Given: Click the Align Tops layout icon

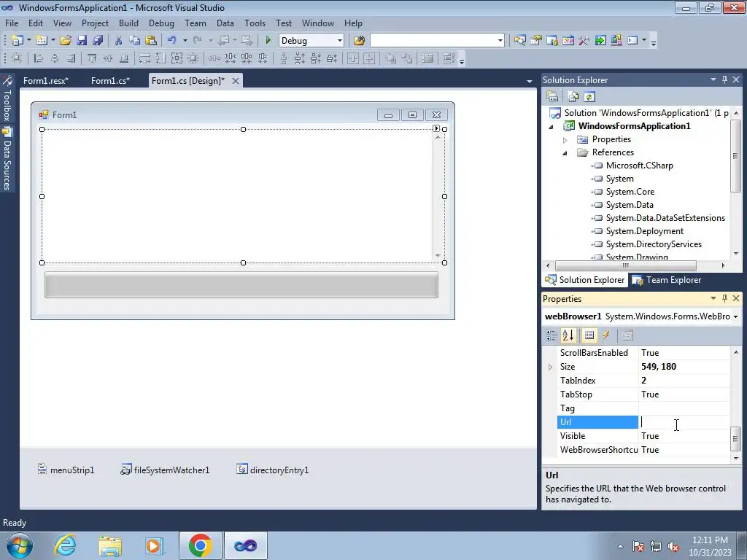Looking at the screenshot, I should pos(92,58).
